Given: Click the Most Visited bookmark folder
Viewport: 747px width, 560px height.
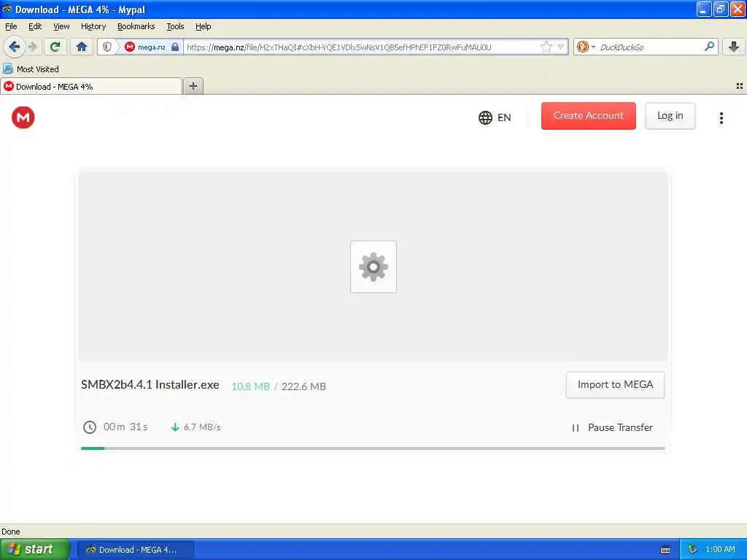Looking at the screenshot, I should point(31,69).
